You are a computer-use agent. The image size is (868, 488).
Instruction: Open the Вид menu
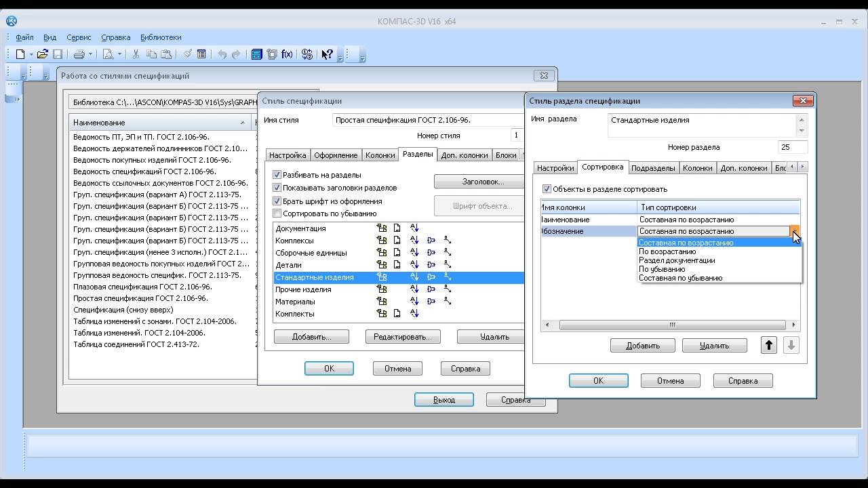point(50,37)
